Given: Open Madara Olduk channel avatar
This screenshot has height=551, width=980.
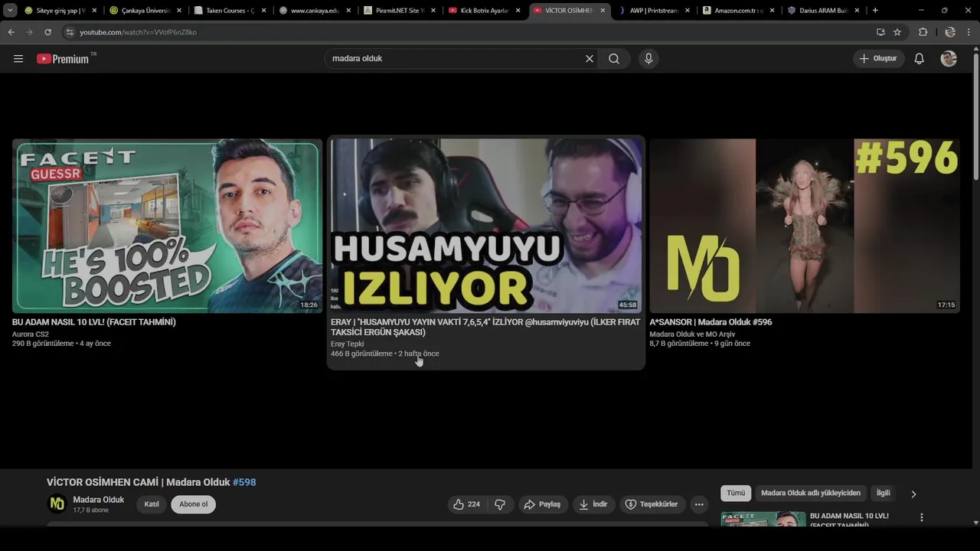Looking at the screenshot, I should pos(57,504).
